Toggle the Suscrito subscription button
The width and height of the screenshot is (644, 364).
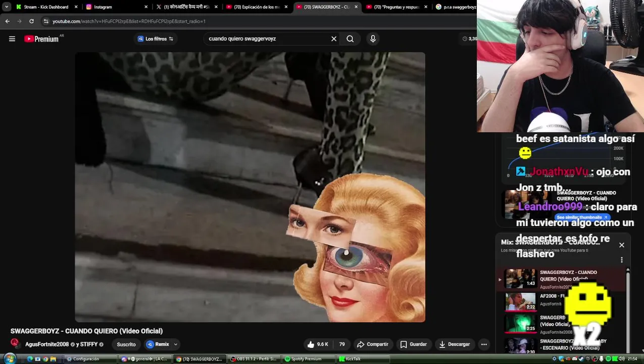point(126,344)
